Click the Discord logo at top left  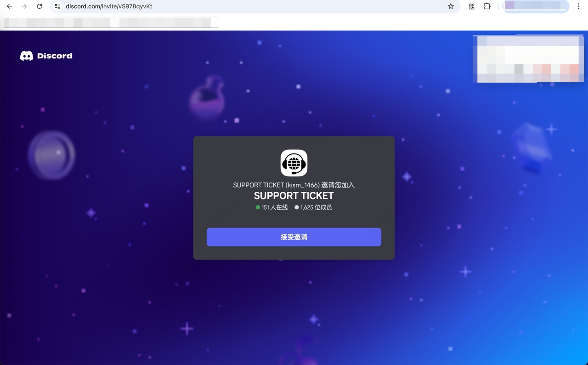pyautogui.click(x=46, y=56)
